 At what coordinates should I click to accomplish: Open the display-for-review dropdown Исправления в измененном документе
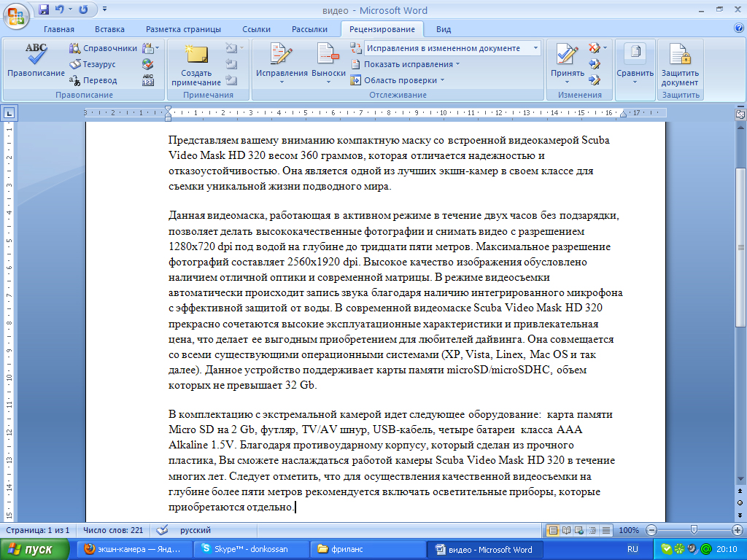[x=452, y=48]
